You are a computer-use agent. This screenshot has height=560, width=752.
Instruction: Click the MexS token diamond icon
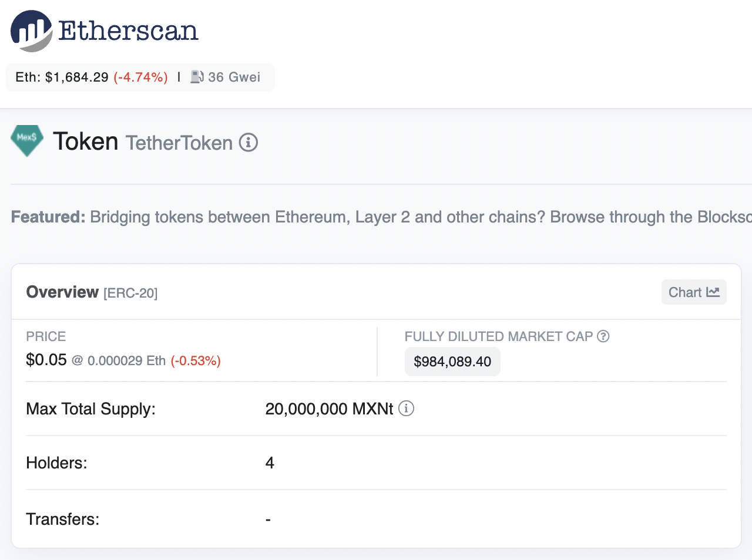click(27, 140)
